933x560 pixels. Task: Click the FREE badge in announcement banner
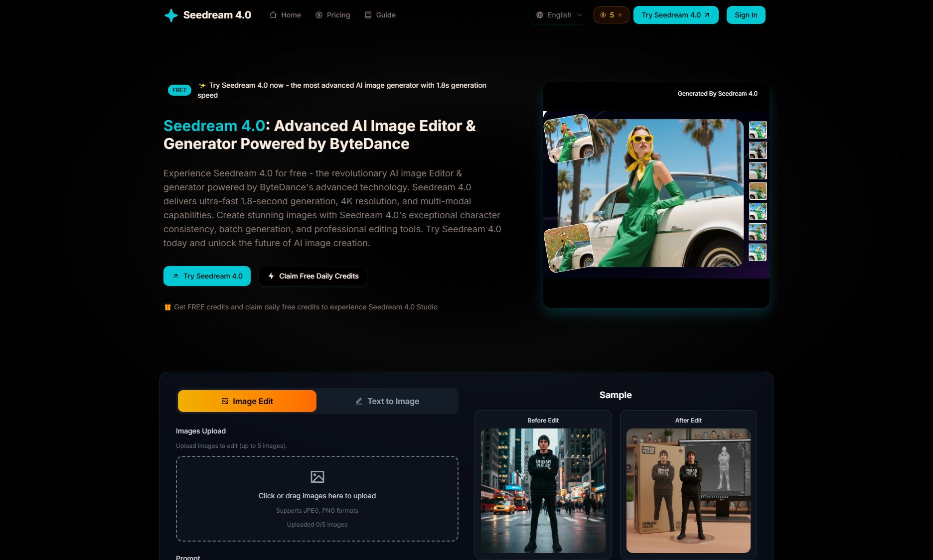coord(179,90)
